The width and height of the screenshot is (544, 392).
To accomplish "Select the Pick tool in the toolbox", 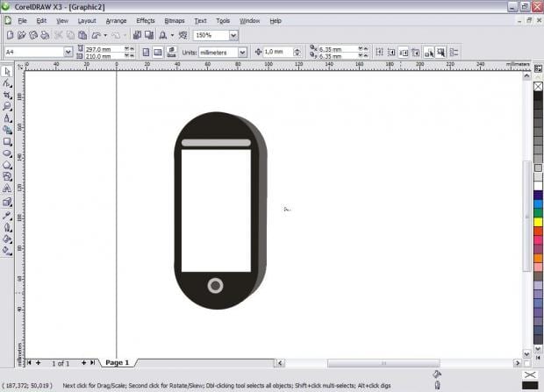I will tap(7, 71).
